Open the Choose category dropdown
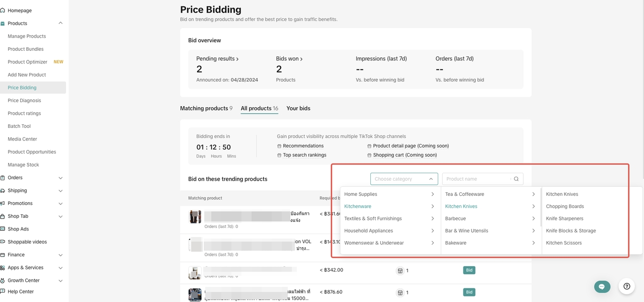The image size is (644, 302). (x=404, y=179)
